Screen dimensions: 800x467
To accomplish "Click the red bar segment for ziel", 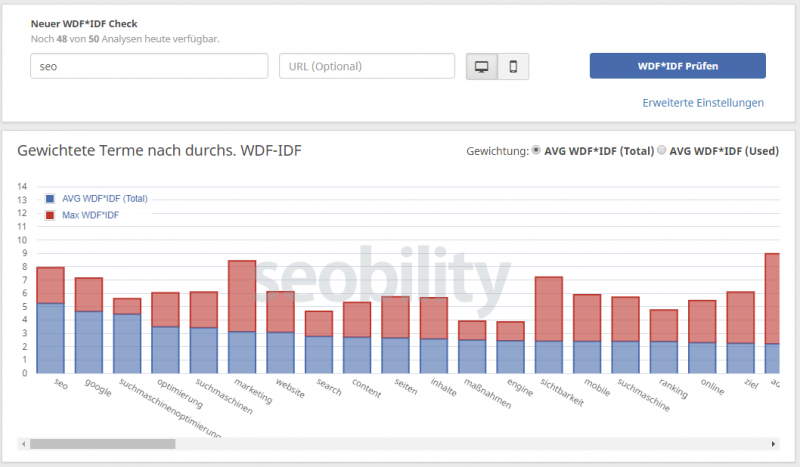I will [740, 318].
